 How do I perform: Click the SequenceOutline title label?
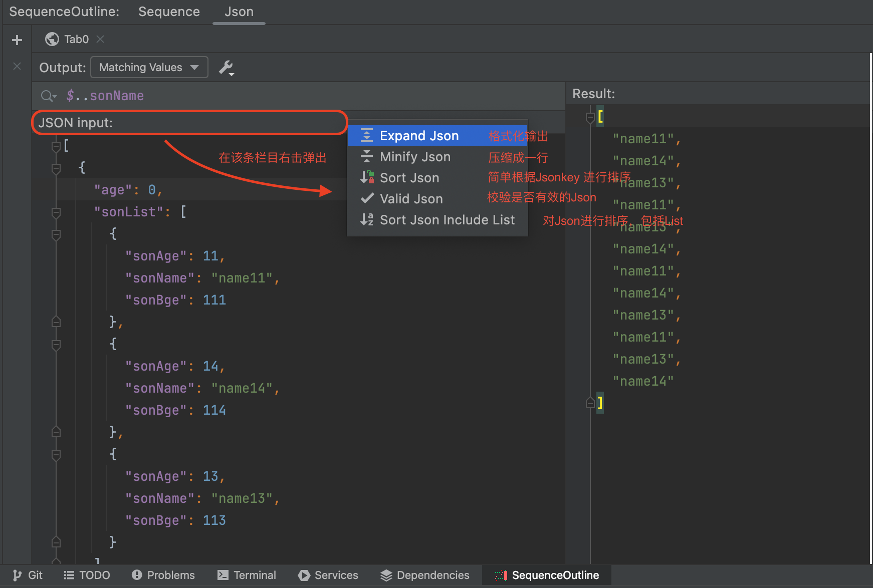pyautogui.click(x=64, y=12)
